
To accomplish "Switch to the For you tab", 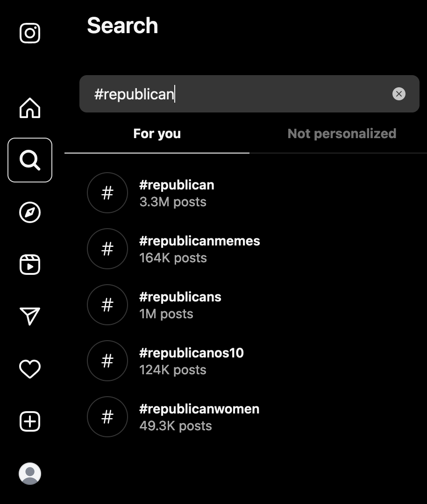I will point(157,134).
